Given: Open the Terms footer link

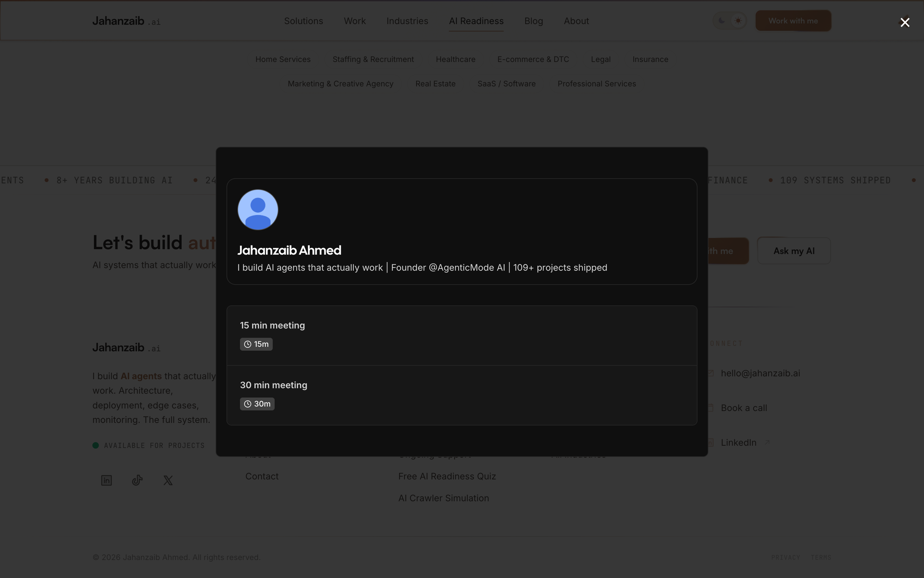Looking at the screenshot, I should (821, 557).
